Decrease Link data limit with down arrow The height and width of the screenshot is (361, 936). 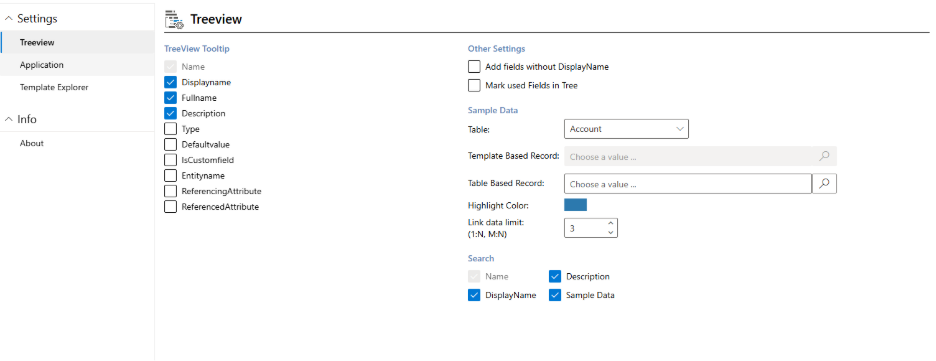click(x=610, y=233)
